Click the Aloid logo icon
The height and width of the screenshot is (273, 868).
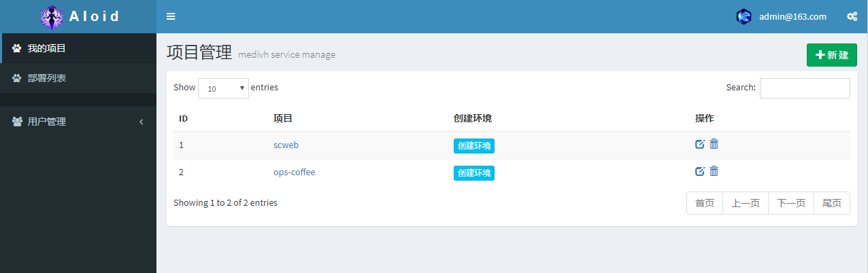pos(52,17)
